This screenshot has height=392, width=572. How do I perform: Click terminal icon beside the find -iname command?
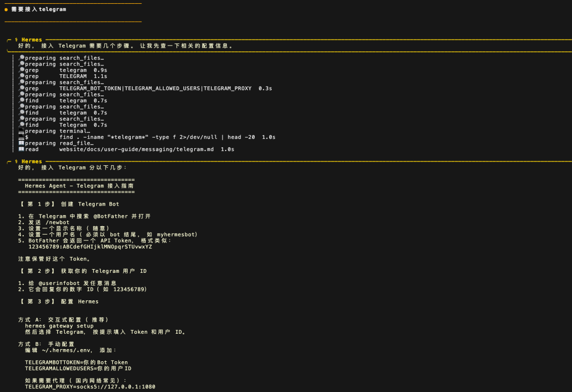tap(21, 137)
